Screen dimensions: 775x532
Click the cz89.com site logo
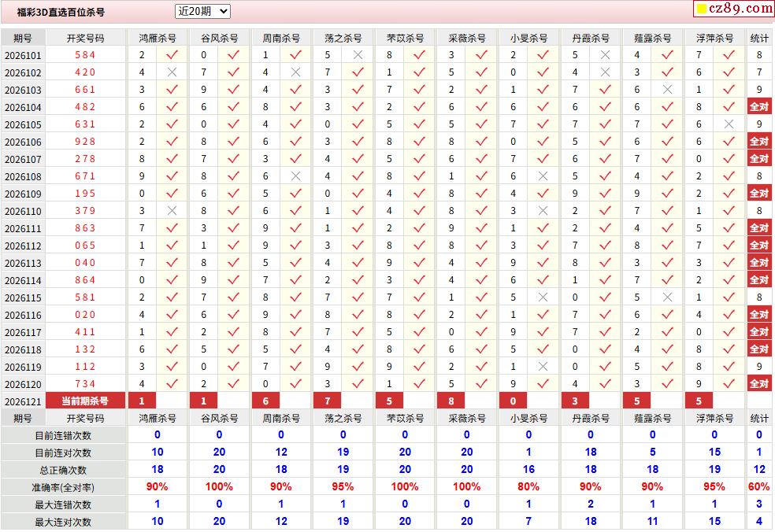pos(734,9)
